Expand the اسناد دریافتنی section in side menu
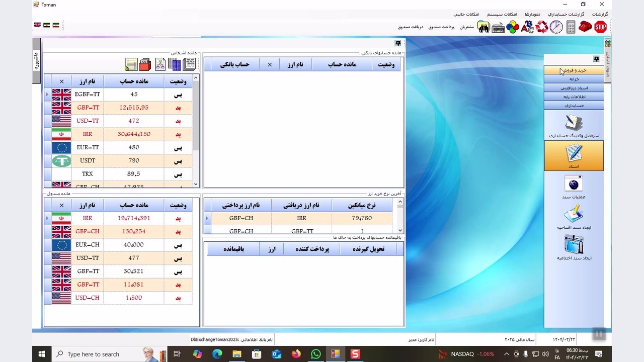The width and height of the screenshot is (644, 362). coord(574,88)
